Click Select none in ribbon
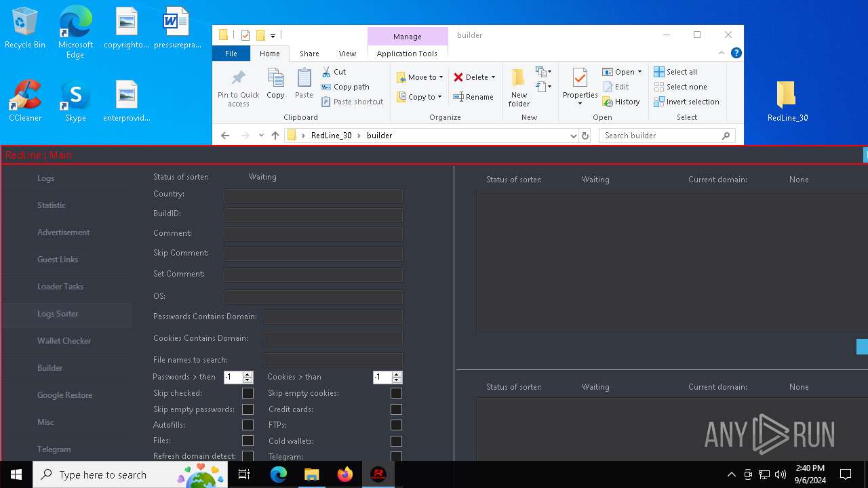Viewport: 868px width, 488px height. (680, 87)
